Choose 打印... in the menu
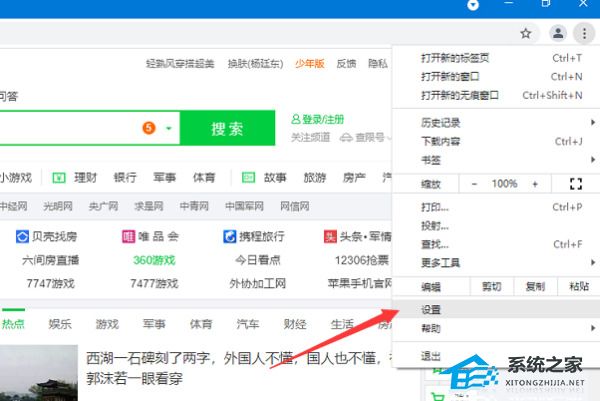Screen dimensions: 600x401 (496, 207)
